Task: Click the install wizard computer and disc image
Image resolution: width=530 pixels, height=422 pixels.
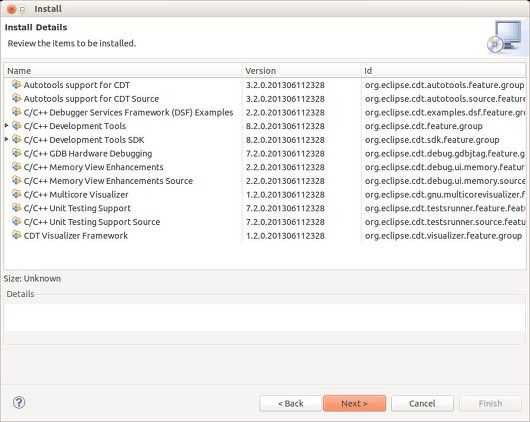Action: coord(505,37)
